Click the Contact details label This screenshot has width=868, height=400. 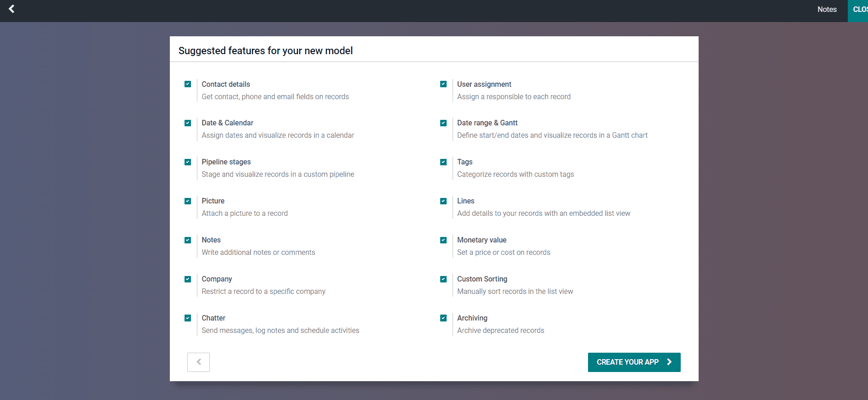[226, 84]
